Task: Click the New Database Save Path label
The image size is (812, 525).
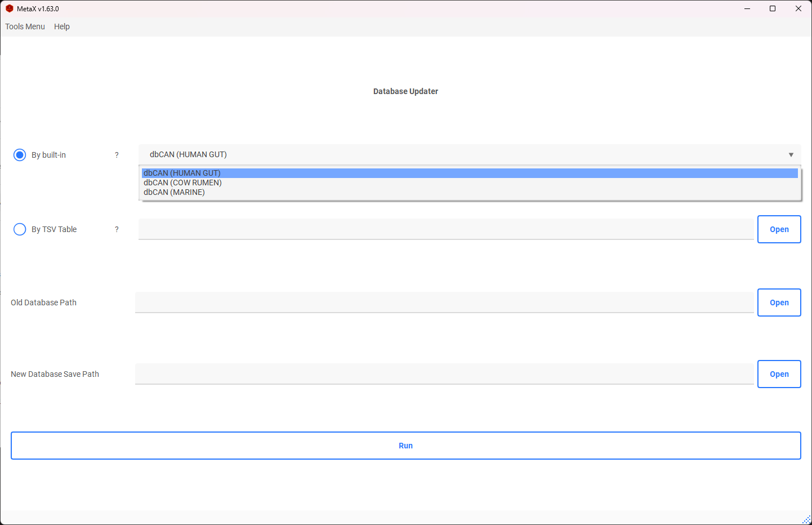Action: click(x=55, y=374)
